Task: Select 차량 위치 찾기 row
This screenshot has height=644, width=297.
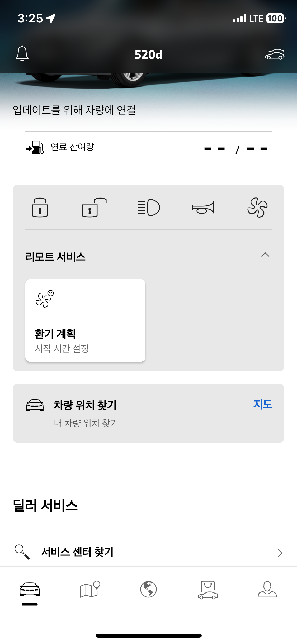Action: 148,413
